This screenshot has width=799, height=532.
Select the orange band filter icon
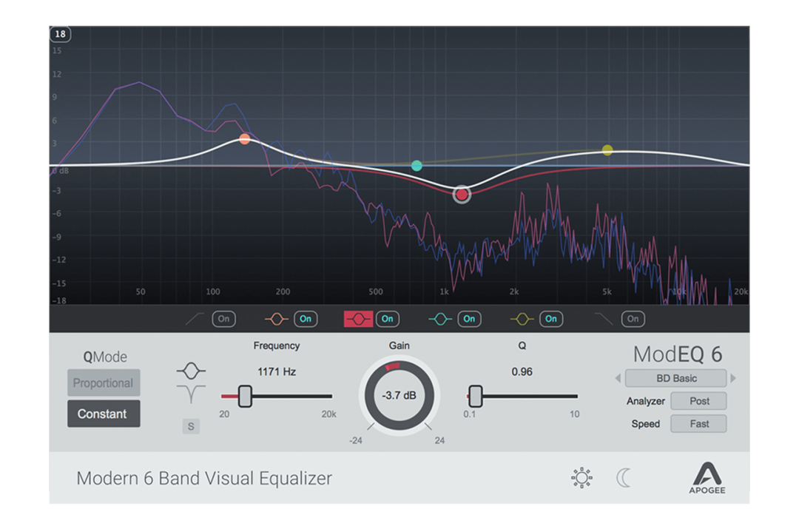pos(277,319)
